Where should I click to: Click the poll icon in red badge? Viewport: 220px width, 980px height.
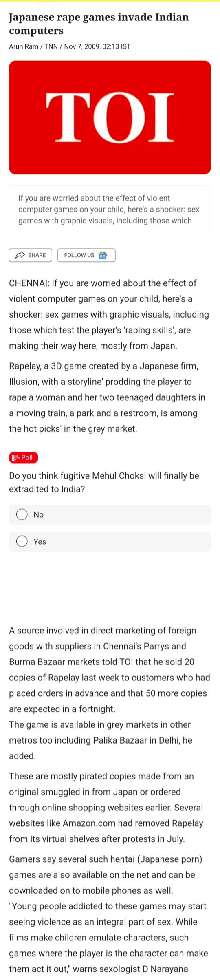point(15,458)
